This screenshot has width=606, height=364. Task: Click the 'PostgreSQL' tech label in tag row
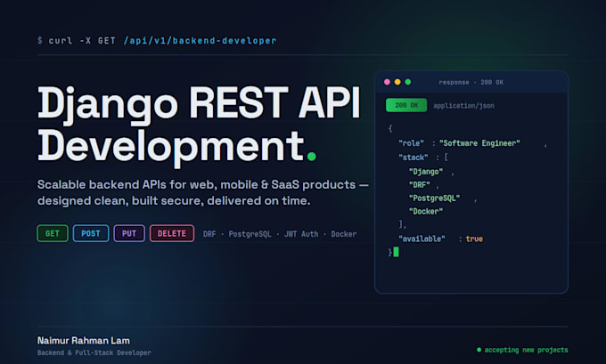coord(250,234)
